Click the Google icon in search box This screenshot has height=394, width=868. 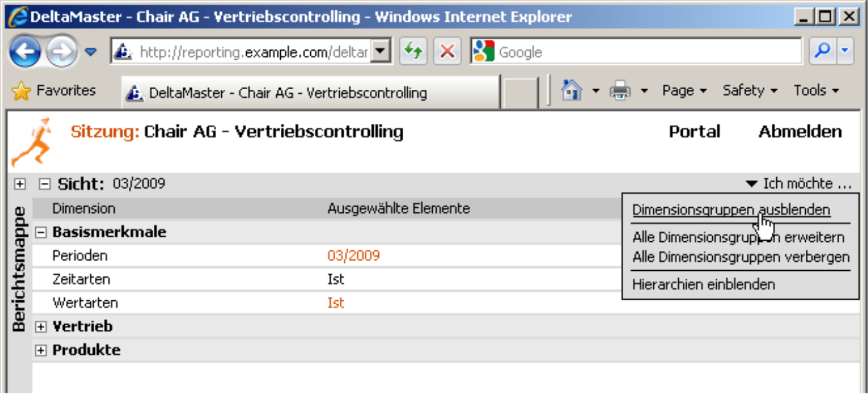coord(484,52)
